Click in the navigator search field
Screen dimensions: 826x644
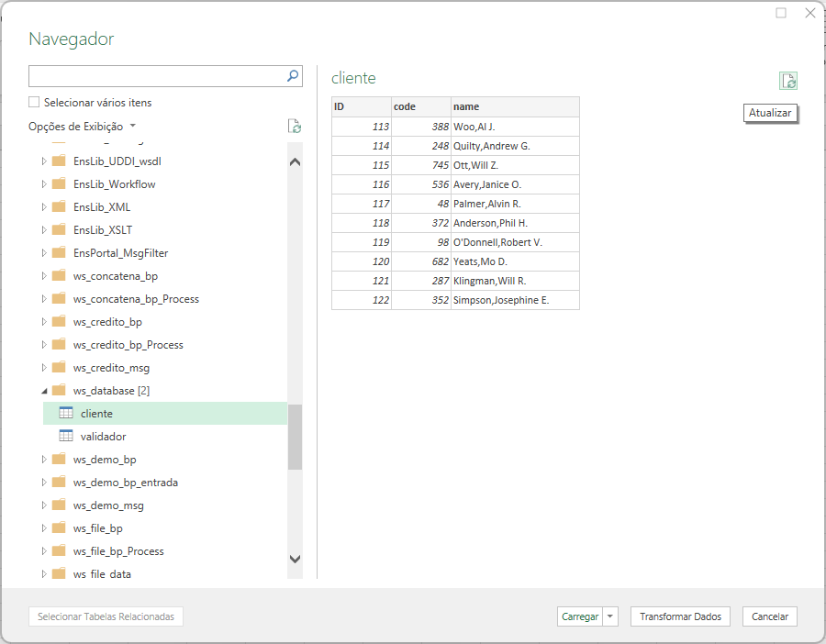156,76
